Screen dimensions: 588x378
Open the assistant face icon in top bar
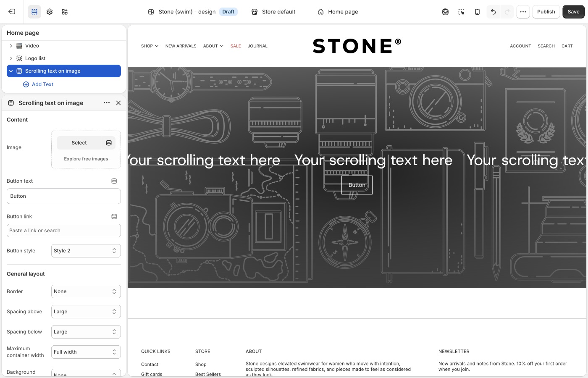[x=445, y=12]
